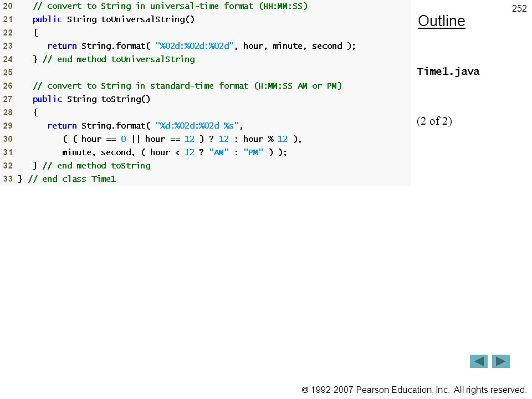Viewport: 532px width, 399px height.
Task: Click the opening brace on line 28
Action: 35,112
